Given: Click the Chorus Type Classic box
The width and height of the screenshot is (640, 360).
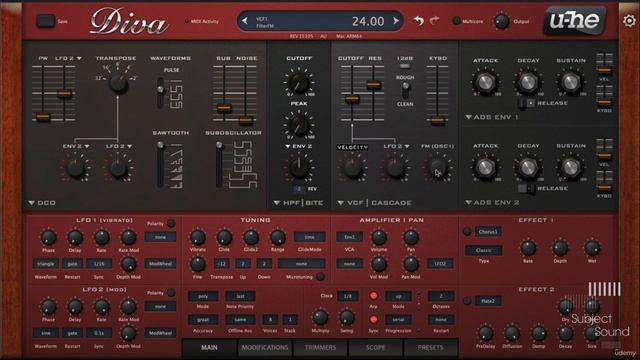Looking at the screenshot, I should pos(483,250).
